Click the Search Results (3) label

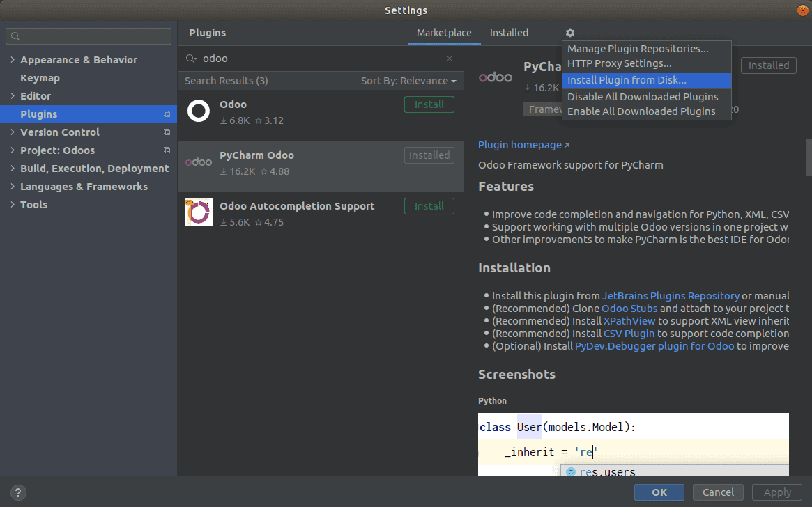pyautogui.click(x=227, y=81)
